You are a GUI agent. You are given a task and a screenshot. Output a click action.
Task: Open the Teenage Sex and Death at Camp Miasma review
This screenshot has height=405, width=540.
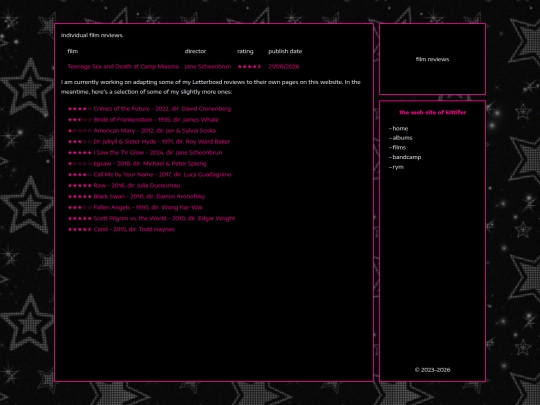tap(123, 66)
